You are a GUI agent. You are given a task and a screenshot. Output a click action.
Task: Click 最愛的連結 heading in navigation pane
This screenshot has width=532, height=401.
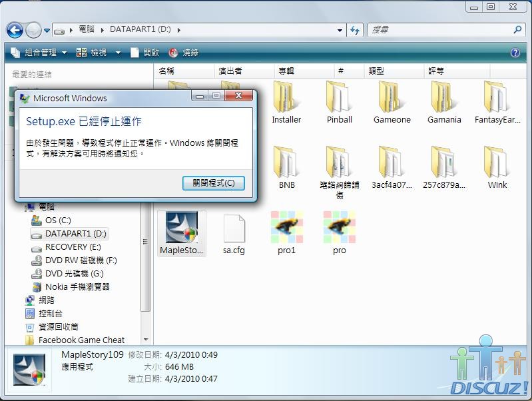point(32,75)
